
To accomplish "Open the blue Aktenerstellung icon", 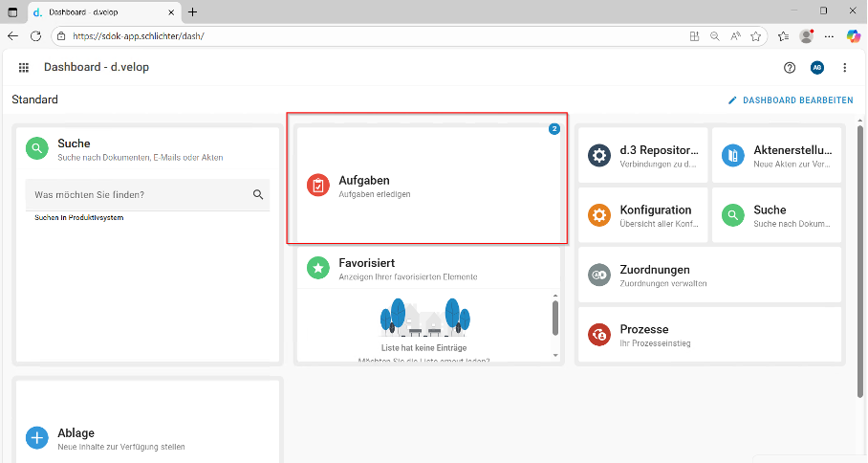I will pyautogui.click(x=733, y=156).
